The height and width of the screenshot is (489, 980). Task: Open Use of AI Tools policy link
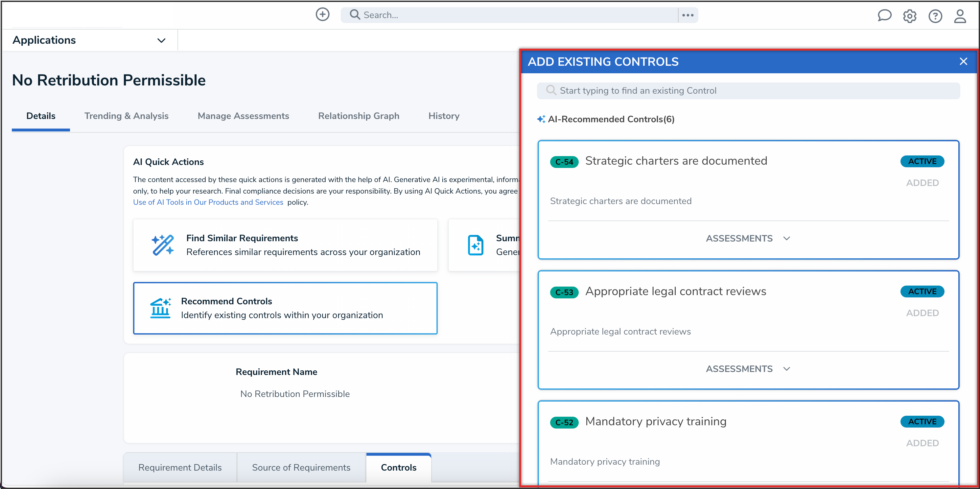(208, 202)
